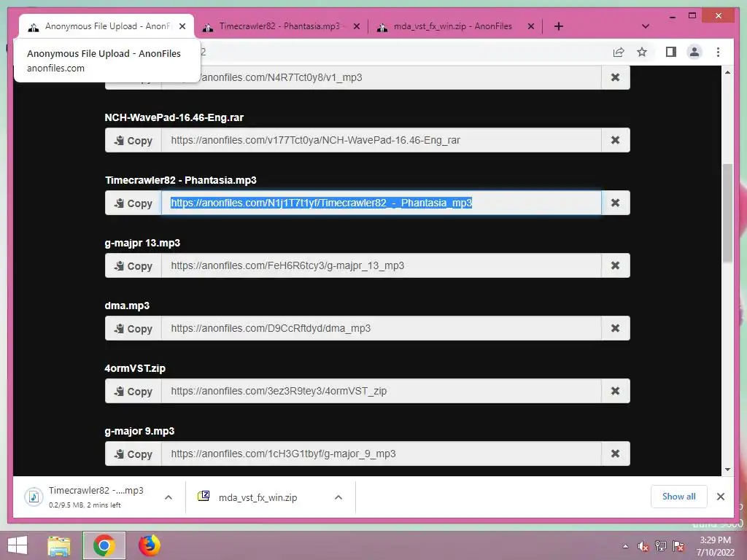Copy the 4ormVST.zip link

(x=133, y=392)
